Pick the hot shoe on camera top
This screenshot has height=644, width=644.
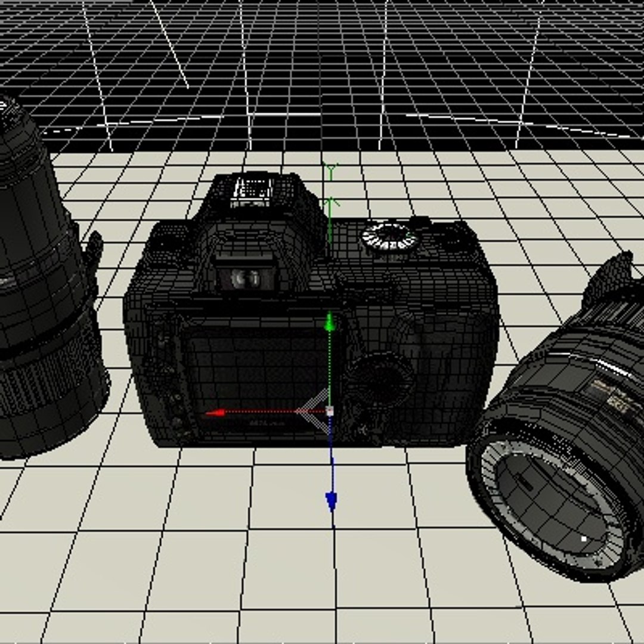click(x=252, y=191)
